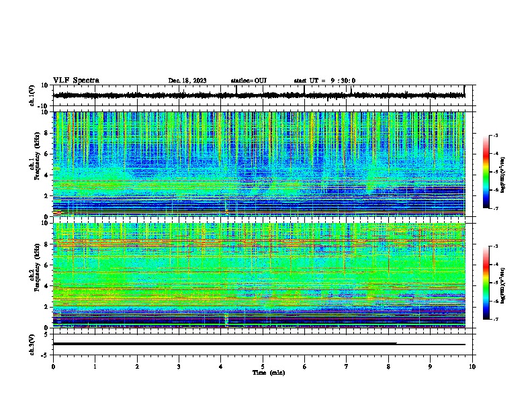Click inside the ch.2 spectrogram panel

(x=259, y=275)
